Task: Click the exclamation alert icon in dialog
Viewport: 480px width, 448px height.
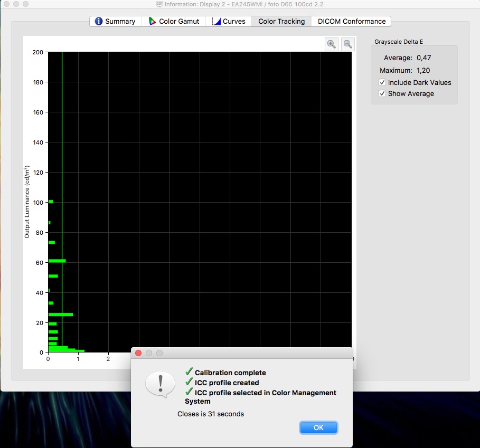Action: coord(159,384)
